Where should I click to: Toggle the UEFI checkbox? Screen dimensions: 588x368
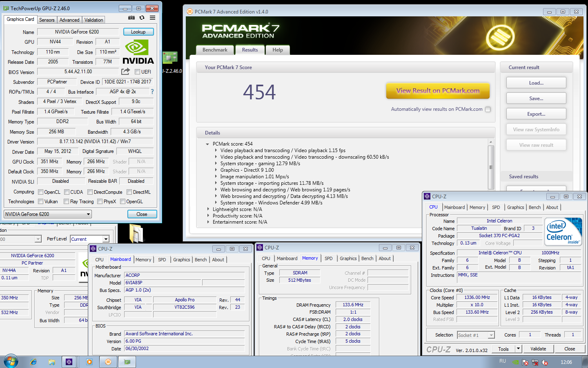click(x=138, y=72)
